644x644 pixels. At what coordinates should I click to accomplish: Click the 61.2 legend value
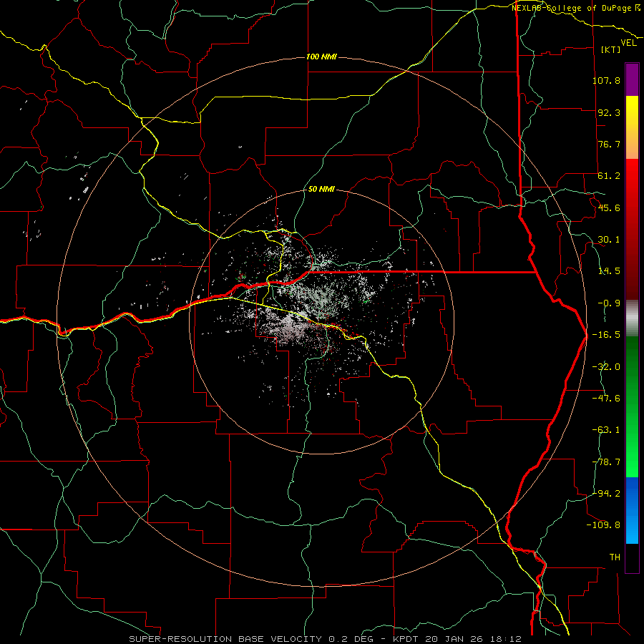[x=609, y=176]
